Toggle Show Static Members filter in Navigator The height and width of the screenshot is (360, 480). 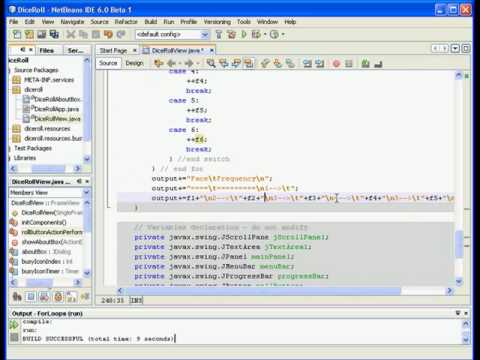pyautogui.click(x=44, y=296)
